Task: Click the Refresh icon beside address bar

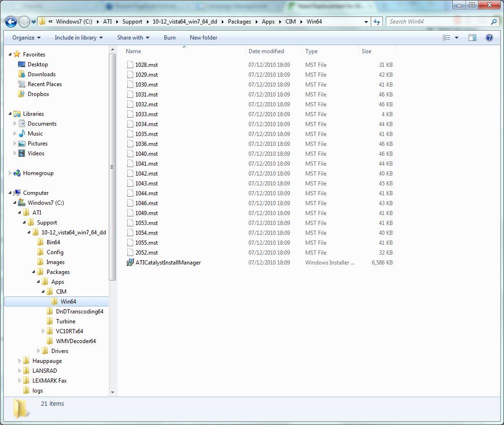Action: click(377, 22)
